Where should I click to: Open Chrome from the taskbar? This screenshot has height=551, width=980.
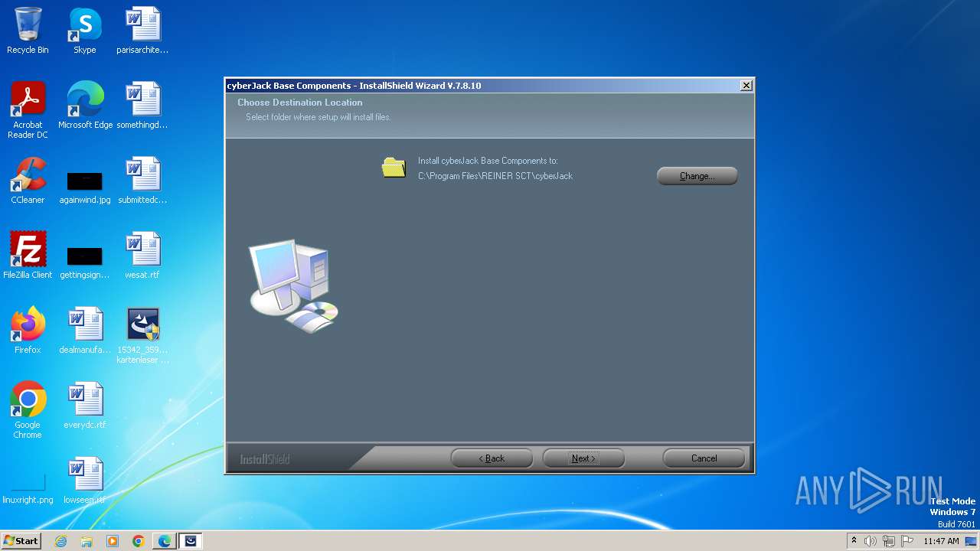(139, 541)
